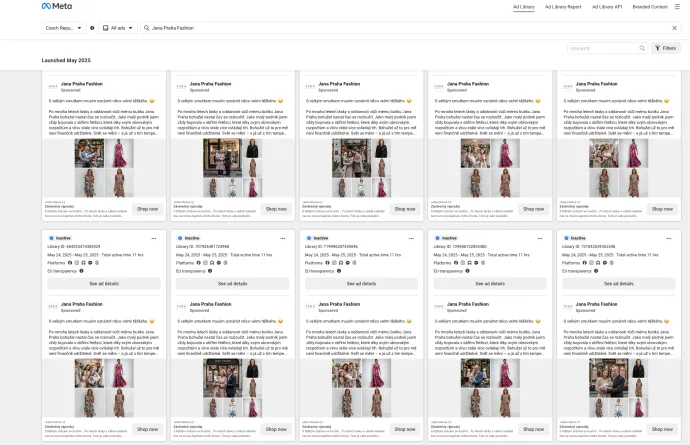The image size is (690, 445).
Task: Focus the Keyword input field
Action: tap(603, 48)
